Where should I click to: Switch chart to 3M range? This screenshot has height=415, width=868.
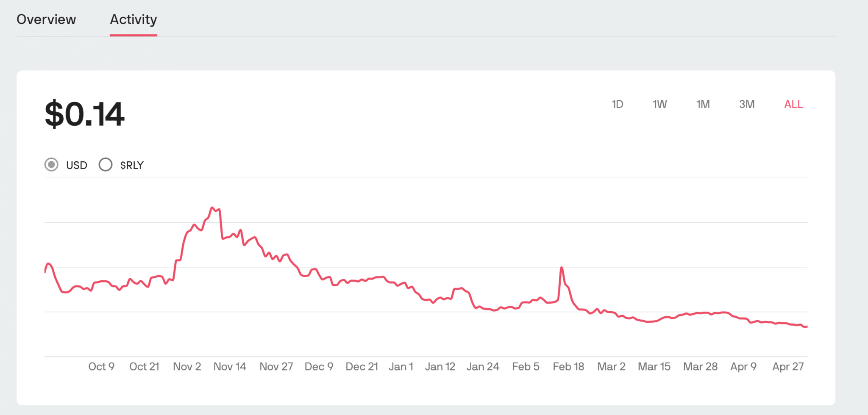click(747, 104)
